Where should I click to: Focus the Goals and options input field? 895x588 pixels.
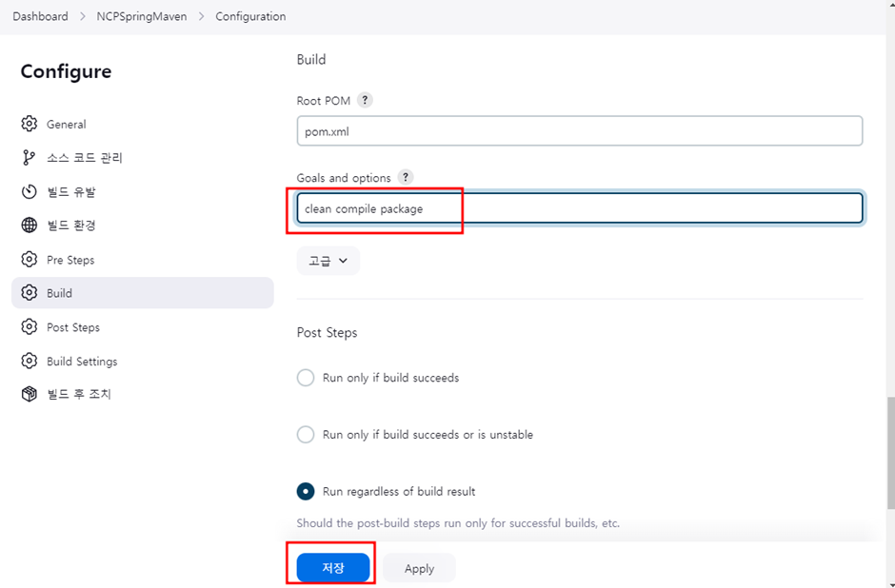579,208
